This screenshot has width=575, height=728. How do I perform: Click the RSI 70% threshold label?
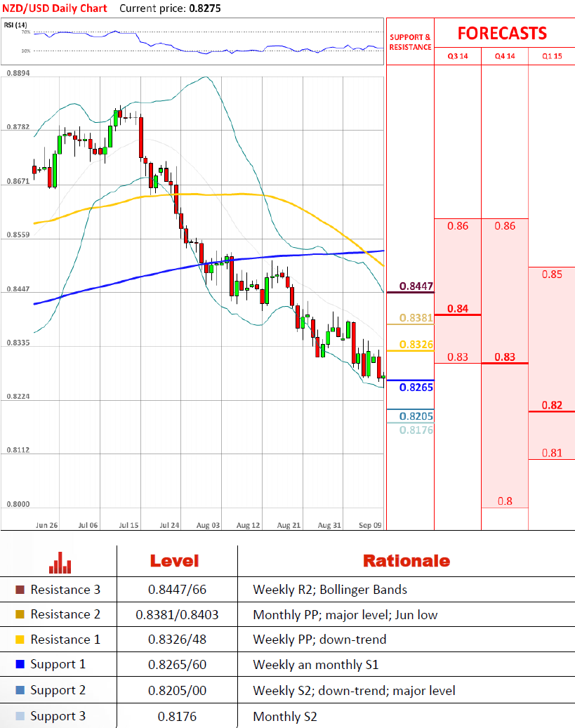click(x=26, y=32)
